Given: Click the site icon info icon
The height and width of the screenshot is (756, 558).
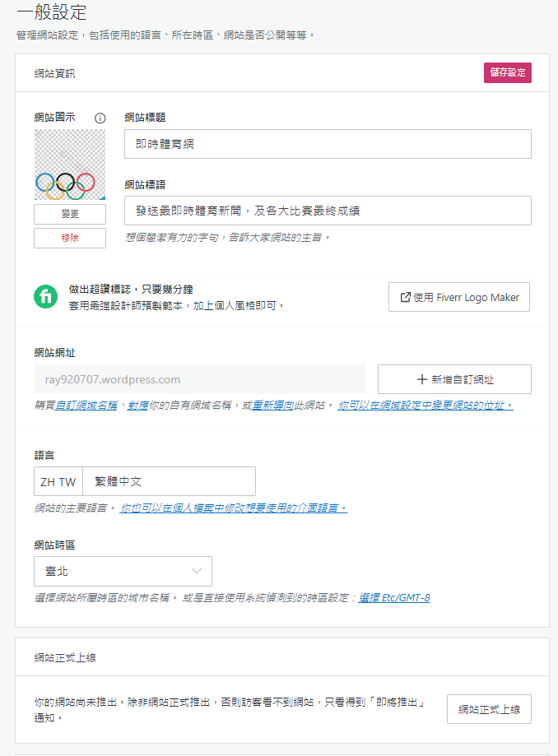Looking at the screenshot, I should click(x=100, y=118).
